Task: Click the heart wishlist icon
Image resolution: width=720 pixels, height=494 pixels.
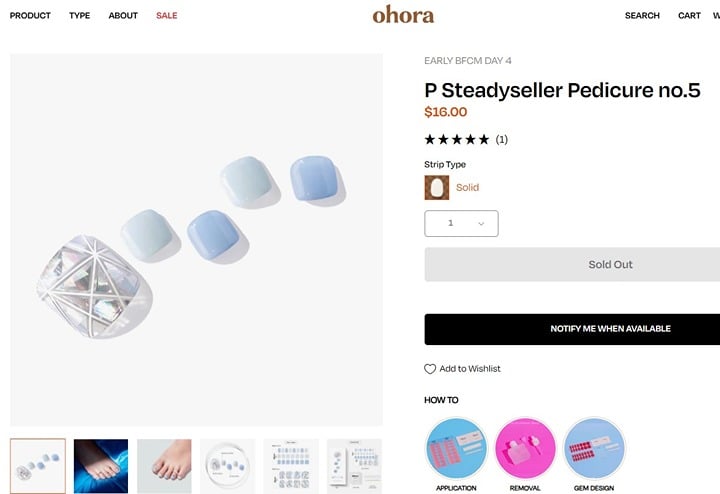Action: pos(430,369)
